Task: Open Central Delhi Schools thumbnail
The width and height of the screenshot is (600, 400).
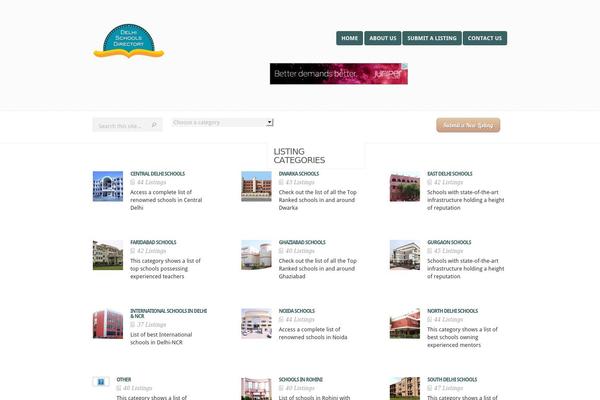Action: click(108, 186)
